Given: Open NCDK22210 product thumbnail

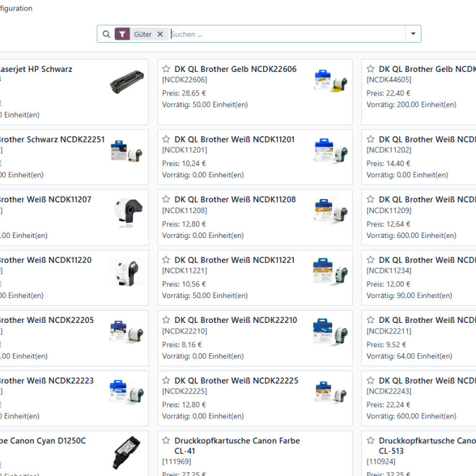Looking at the screenshot, I should [x=330, y=332].
